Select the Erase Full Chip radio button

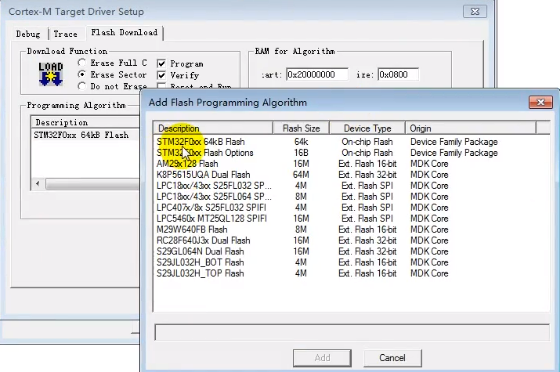(x=82, y=63)
